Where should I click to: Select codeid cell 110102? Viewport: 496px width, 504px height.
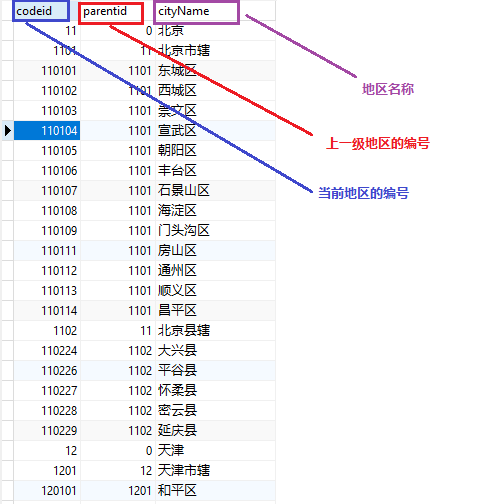point(47,91)
